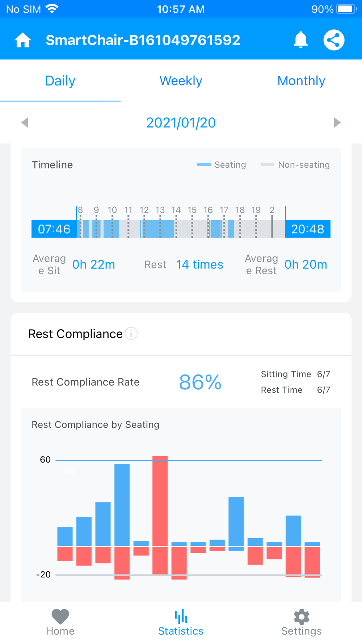Viewport: 362px width, 644px height.
Task: Go to previous day arrow
Action: (25, 122)
